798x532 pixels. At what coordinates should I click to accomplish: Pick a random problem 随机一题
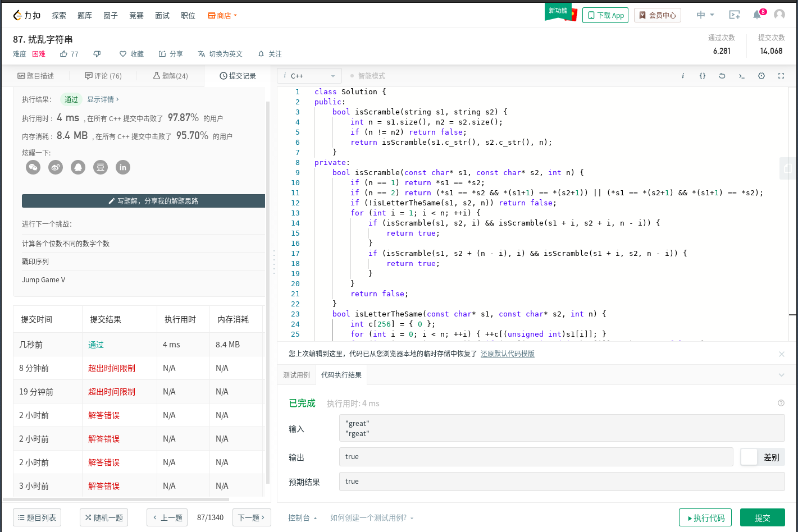(104, 517)
